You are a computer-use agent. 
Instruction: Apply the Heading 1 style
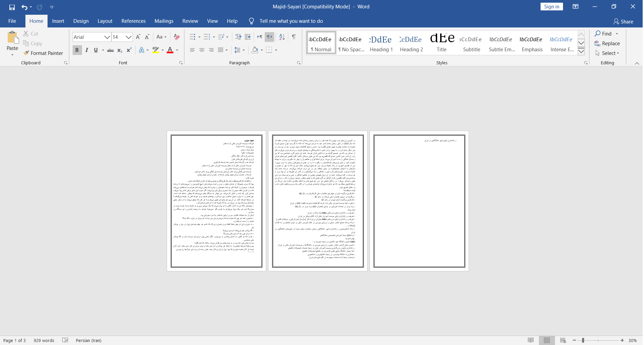(381, 43)
